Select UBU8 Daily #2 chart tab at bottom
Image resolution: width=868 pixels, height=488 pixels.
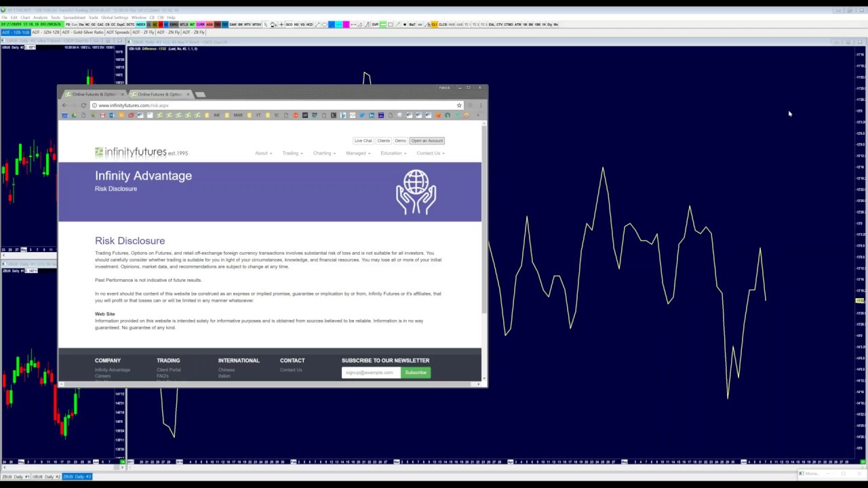[x=47, y=476]
